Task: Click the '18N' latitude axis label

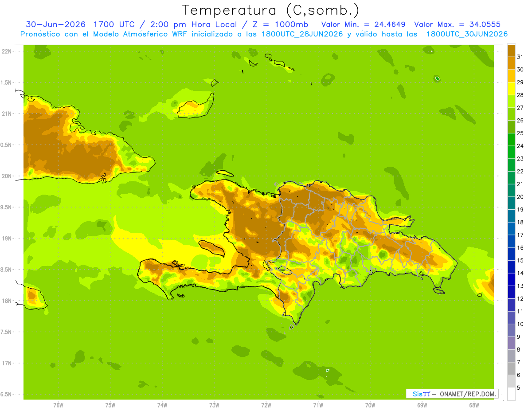Action: [x=7, y=301]
